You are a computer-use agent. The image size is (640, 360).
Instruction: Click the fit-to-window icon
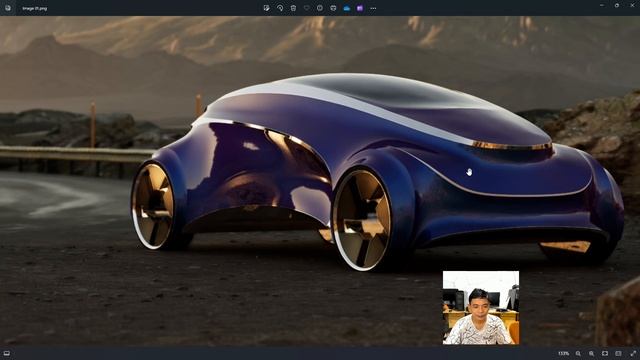605,353
